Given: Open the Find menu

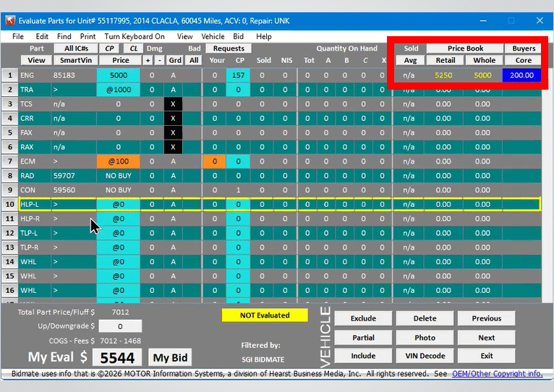Looking at the screenshot, I should tap(64, 36).
